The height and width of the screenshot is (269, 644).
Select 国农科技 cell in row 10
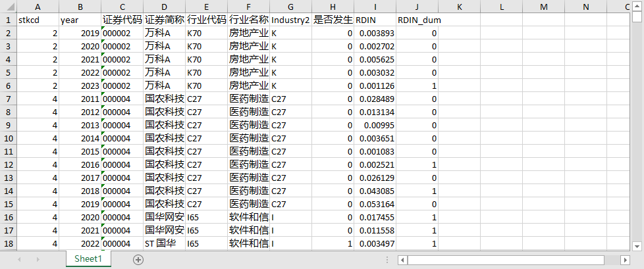(165, 138)
